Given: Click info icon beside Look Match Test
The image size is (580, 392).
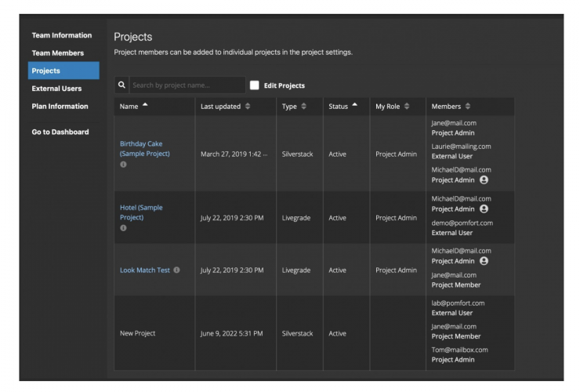Looking at the screenshot, I should (x=176, y=270).
